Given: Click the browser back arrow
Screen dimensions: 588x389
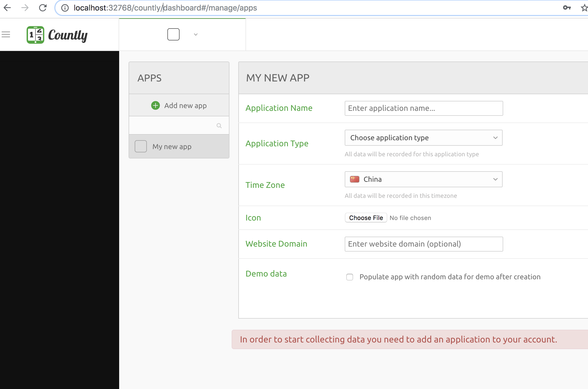Looking at the screenshot, I should point(7,8).
